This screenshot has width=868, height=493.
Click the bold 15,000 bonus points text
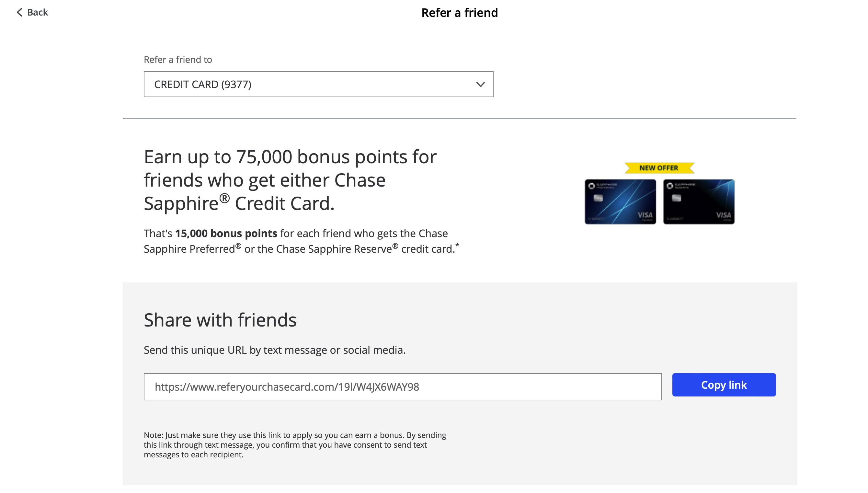(x=226, y=233)
